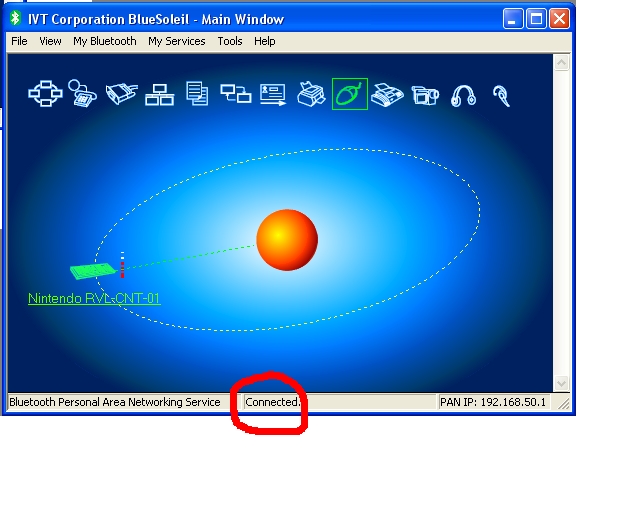Click the Bluetooth logo in the title bar
This screenshot has width=640, height=512.
pyautogui.click(x=16, y=18)
